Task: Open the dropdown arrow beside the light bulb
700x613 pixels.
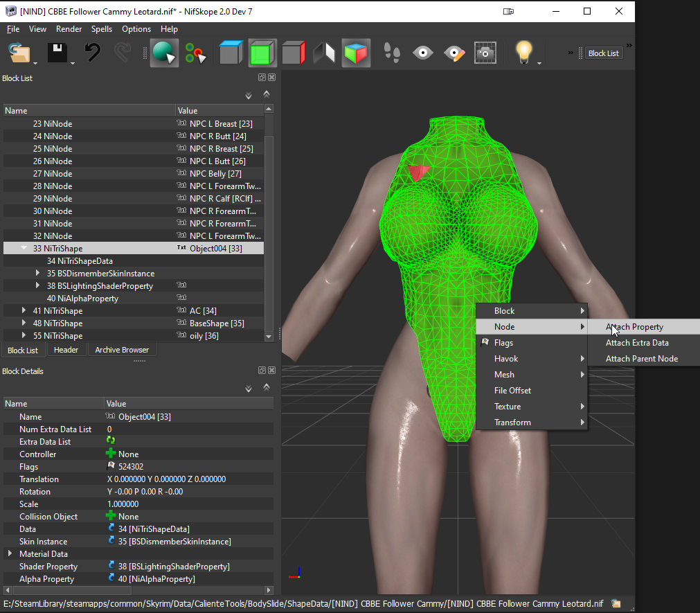Action: [539, 63]
